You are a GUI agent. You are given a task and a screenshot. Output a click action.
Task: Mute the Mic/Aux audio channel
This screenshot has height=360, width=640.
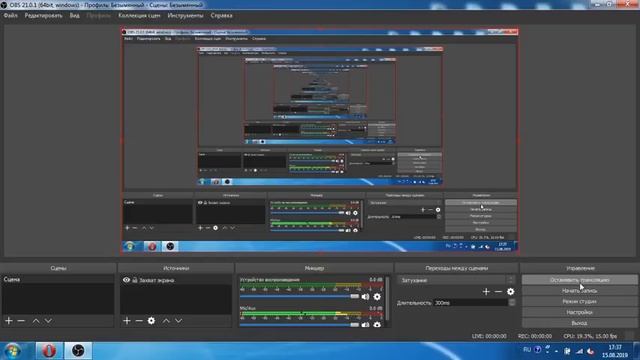tap(365, 325)
